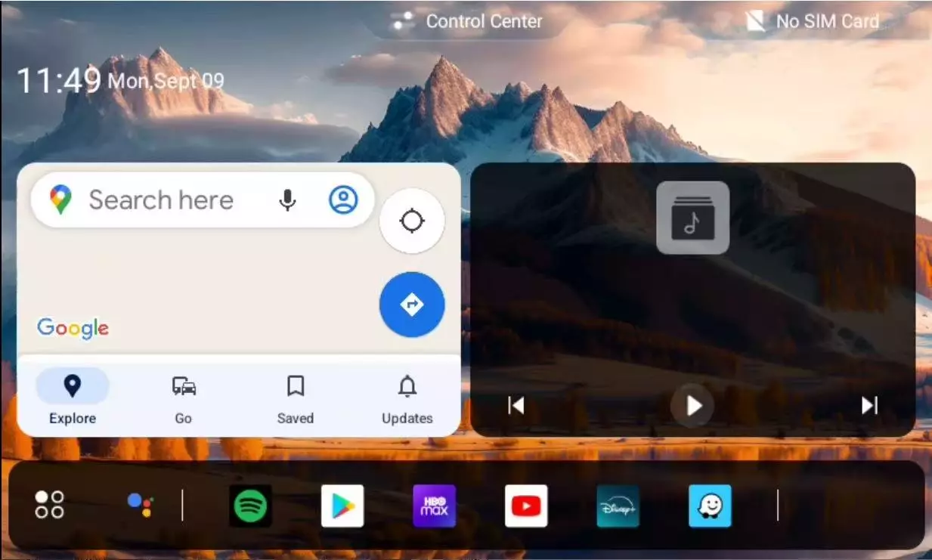Screen dimensions: 932x560
Task: Open the Spotify app
Action: click(250, 506)
